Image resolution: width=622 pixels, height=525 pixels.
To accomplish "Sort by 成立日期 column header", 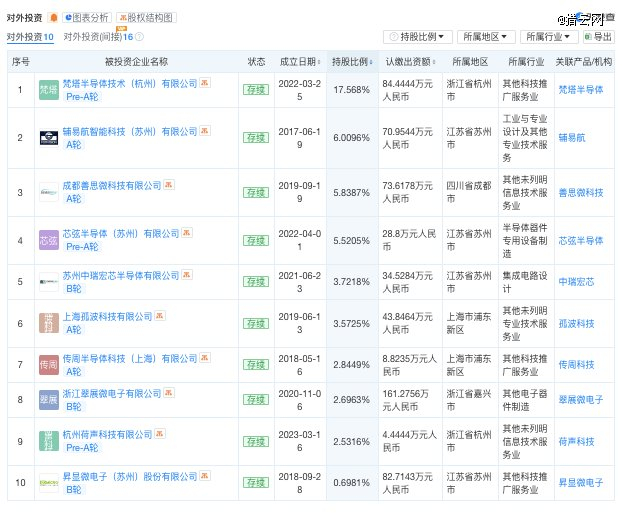I will [x=300, y=62].
